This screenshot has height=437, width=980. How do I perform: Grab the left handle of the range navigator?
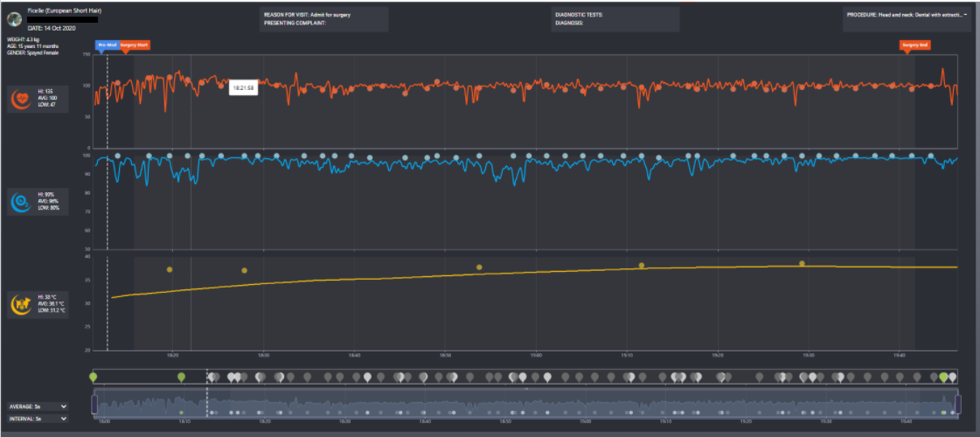94,403
